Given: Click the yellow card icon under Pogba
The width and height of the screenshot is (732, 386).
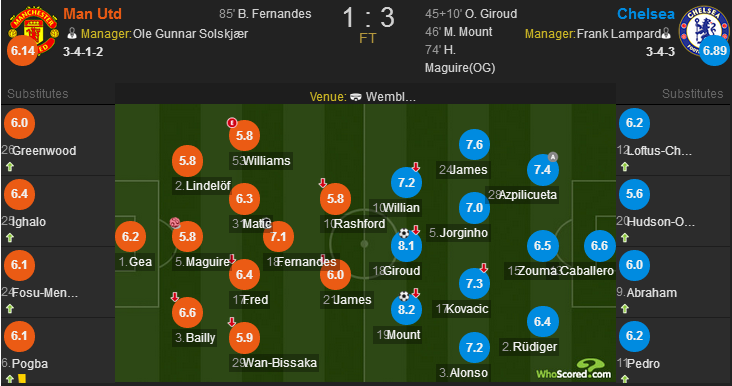Looking at the screenshot, I should tap(22, 379).
